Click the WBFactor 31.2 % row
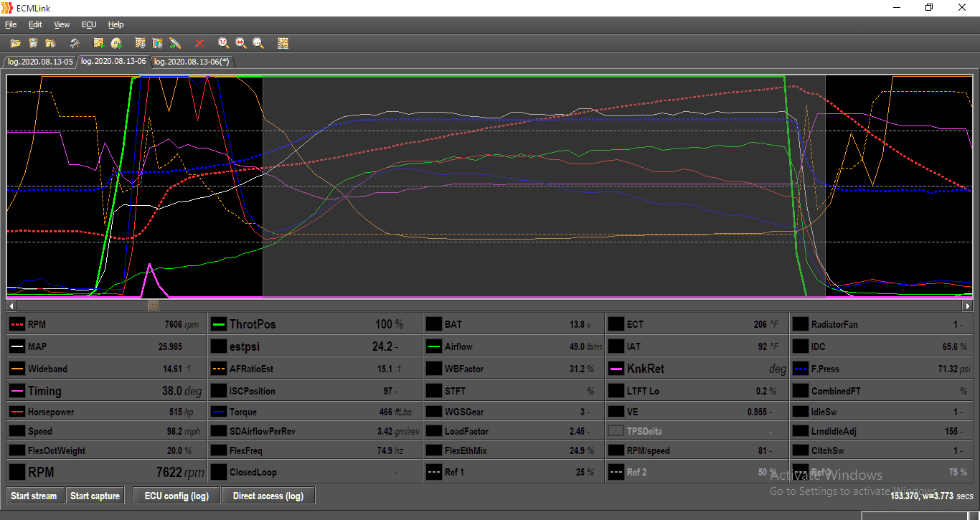980x520 pixels. click(x=514, y=369)
